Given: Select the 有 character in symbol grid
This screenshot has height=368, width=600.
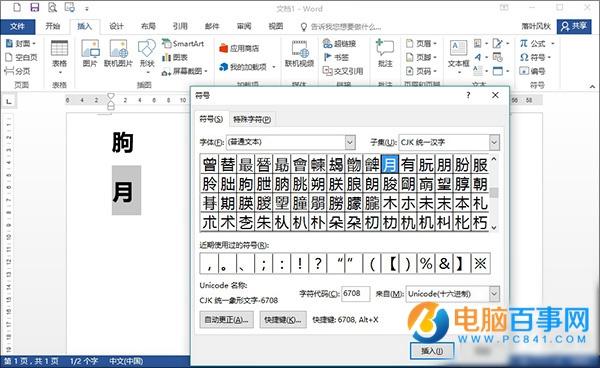Looking at the screenshot, I should (x=408, y=164).
